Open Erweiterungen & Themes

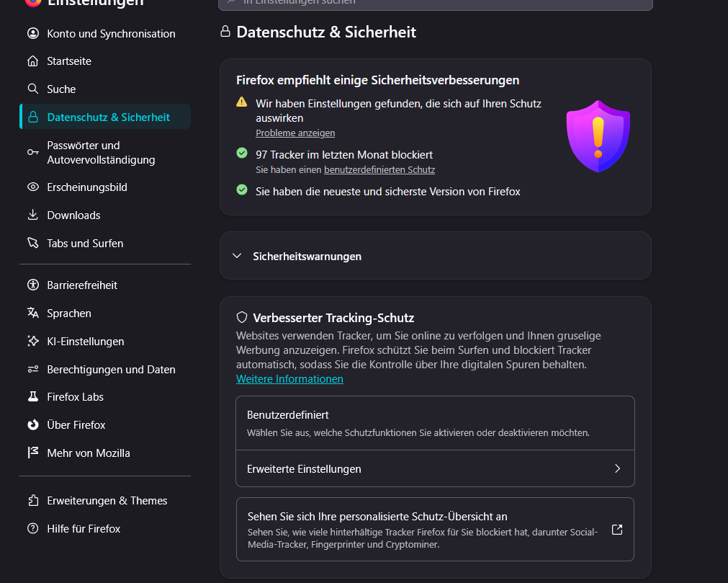click(105, 500)
